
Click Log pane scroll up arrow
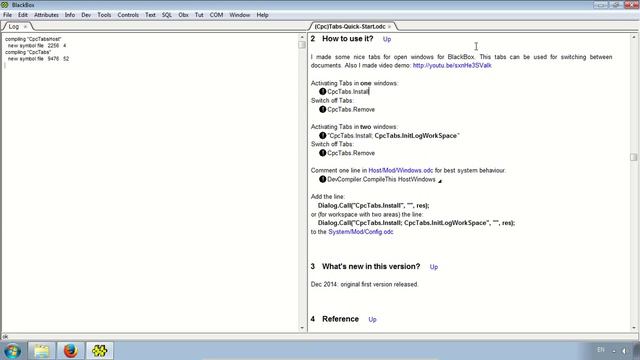(x=302, y=37)
